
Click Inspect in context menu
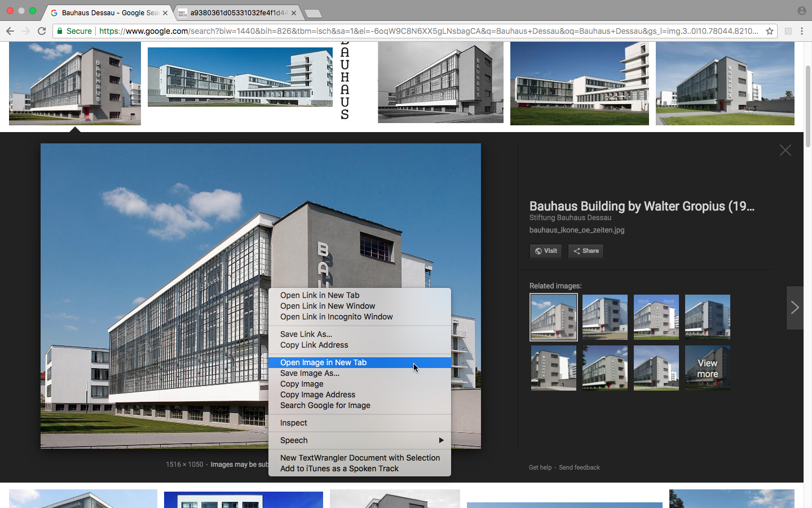(293, 423)
